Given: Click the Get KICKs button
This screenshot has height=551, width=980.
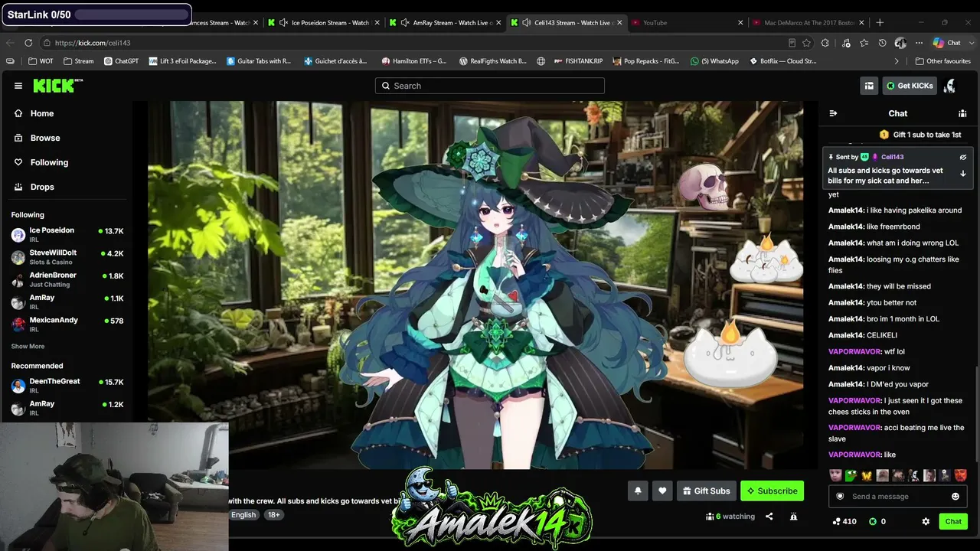Looking at the screenshot, I should click(x=910, y=86).
